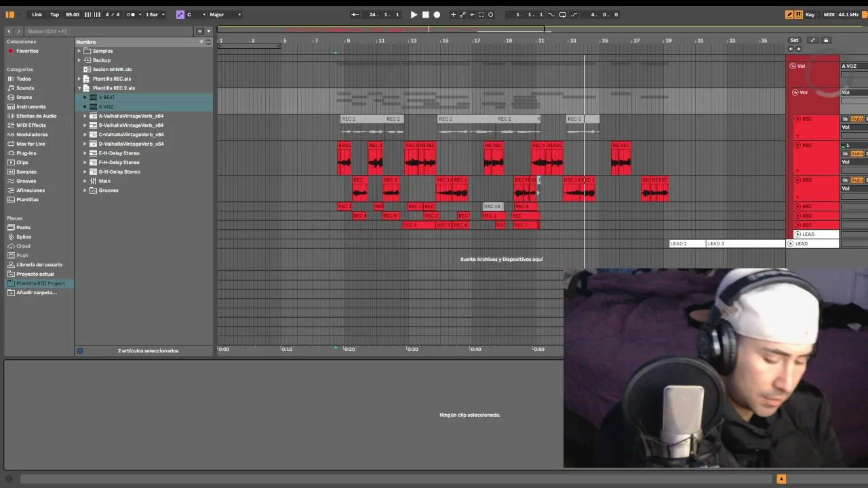Select Sesion MINIE.alc file
The width and height of the screenshot is (868, 488).
pos(112,69)
